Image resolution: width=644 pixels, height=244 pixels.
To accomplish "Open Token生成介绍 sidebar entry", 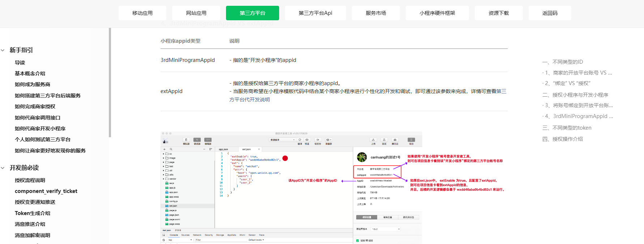I will pyautogui.click(x=33, y=213).
